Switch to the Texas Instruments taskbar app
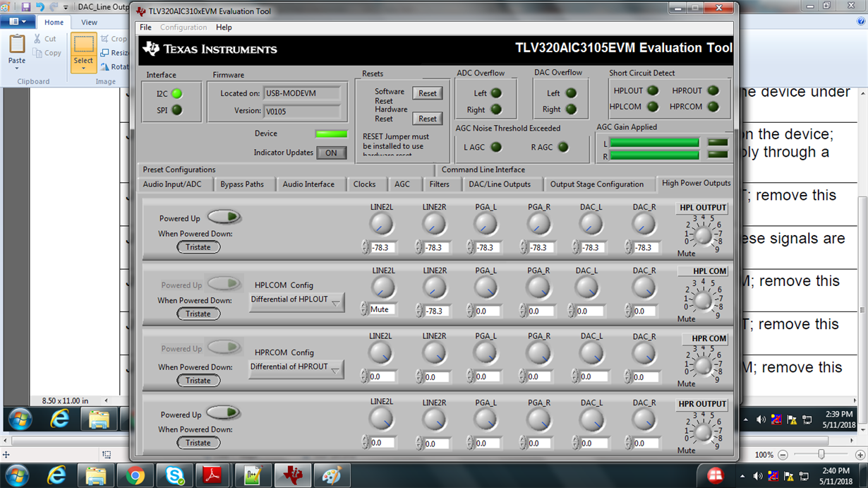The image size is (868, 488). click(x=292, y=476)
